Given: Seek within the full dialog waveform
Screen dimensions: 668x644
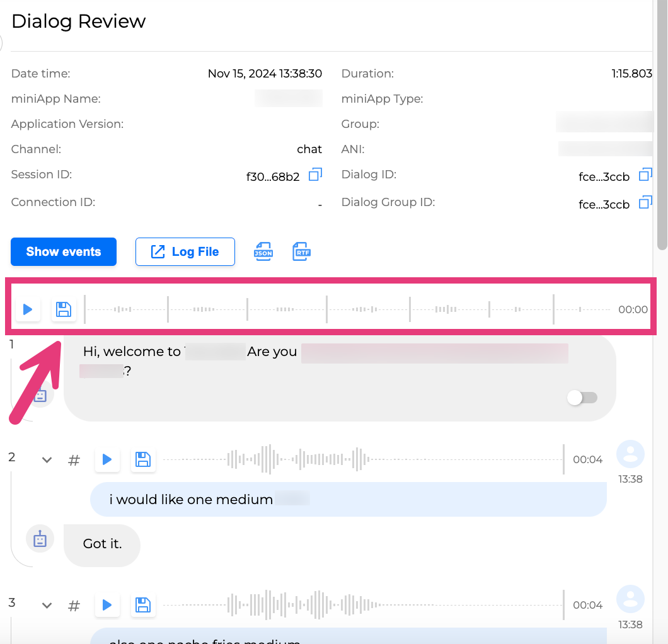Looking at the screenshot, I should [x=347, y=309].
